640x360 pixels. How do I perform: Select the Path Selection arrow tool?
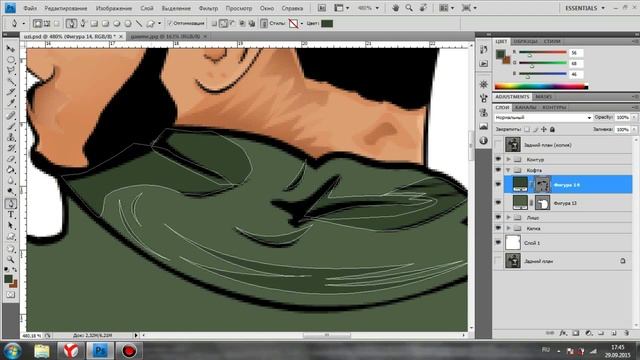click(x=11, y=225)
